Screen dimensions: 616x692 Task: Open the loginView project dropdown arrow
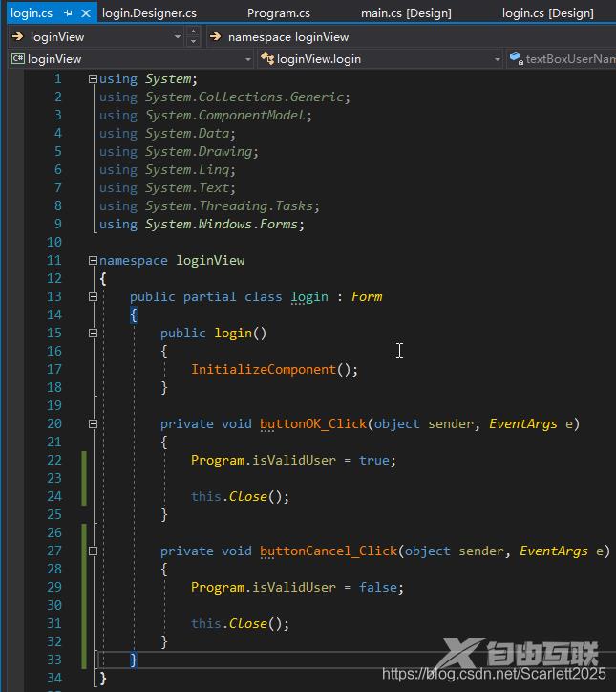tap(247, 59)
